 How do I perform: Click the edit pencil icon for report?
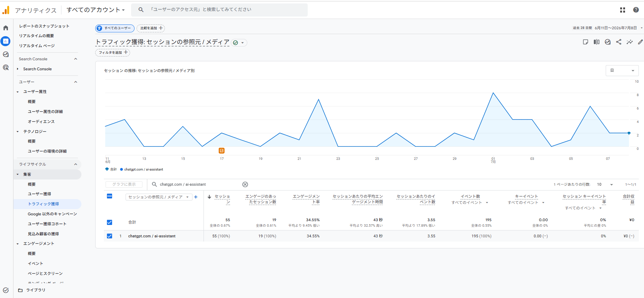click(x=641, y=42)
